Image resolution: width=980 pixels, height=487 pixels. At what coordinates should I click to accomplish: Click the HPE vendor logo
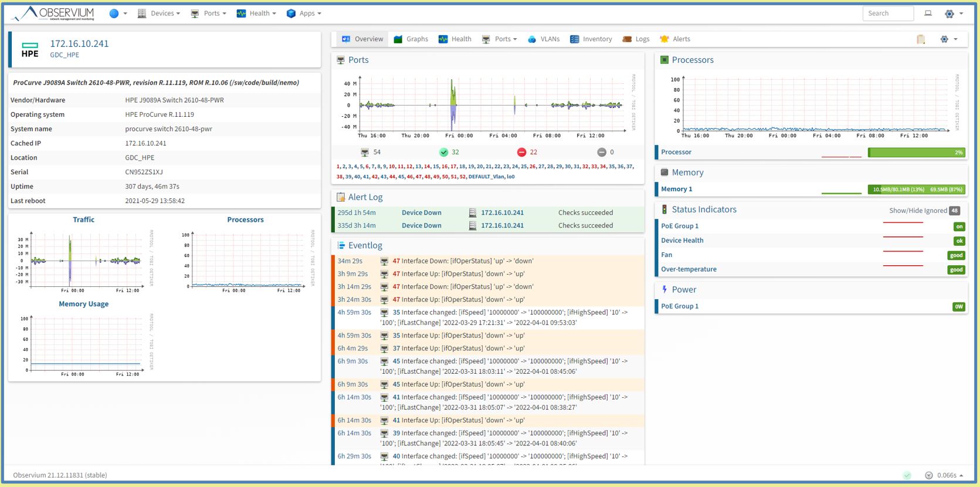point(30,50)
